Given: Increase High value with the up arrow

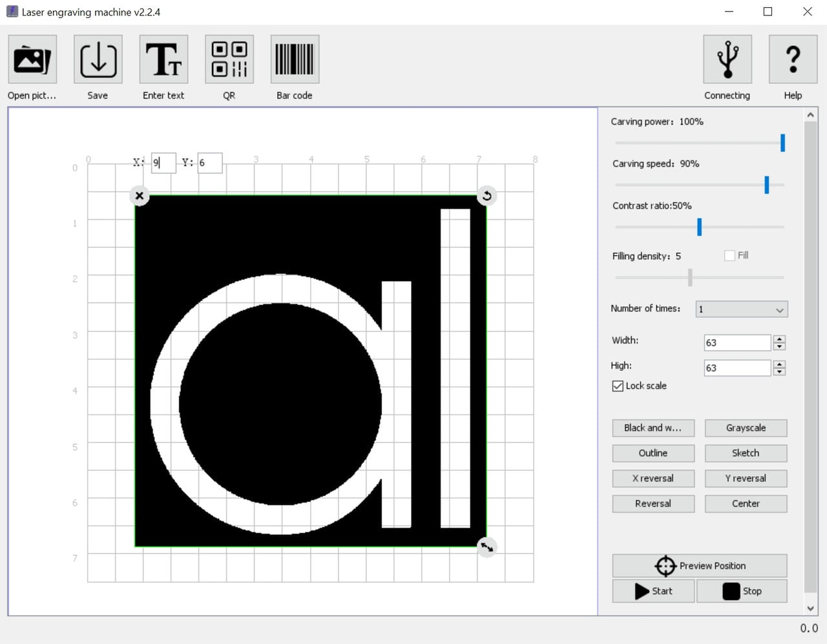Looking at the screenshot, I should pos(779,364).
